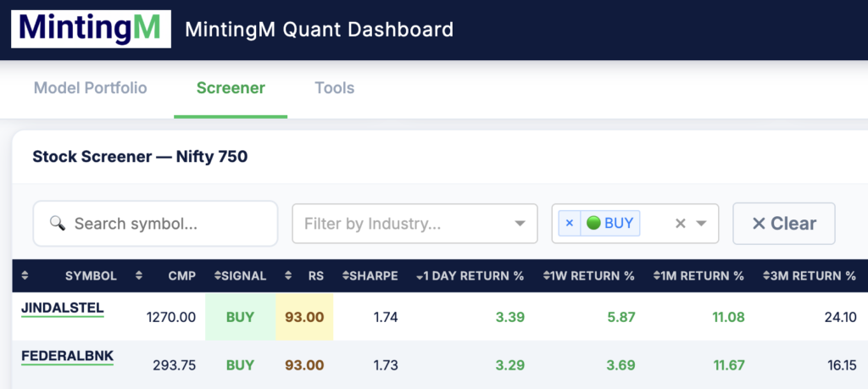Sort table by SIGNAL column
Screen dimensions: 868x389
pyautogui.click(x=240, y=275)
